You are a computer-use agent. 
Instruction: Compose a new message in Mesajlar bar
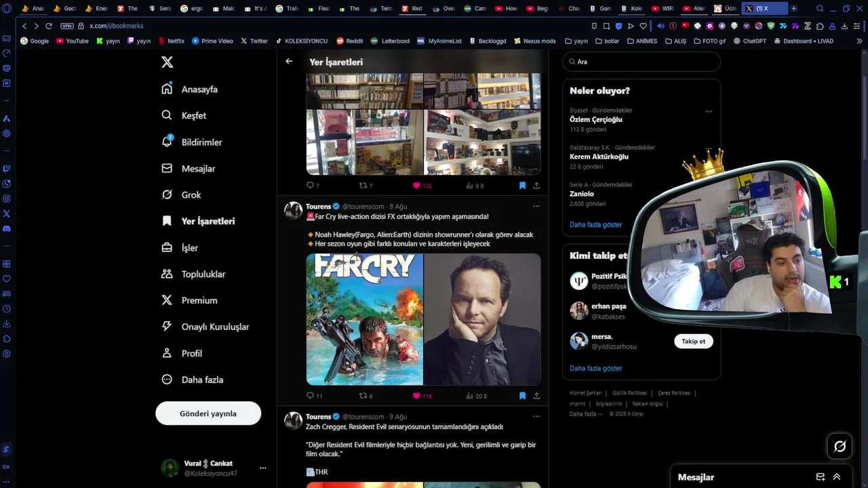tap(821, 477)
